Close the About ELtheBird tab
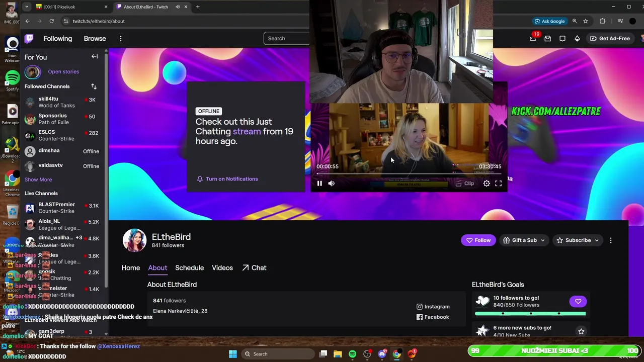The image size is (644, 362). (x=186, y=7)
